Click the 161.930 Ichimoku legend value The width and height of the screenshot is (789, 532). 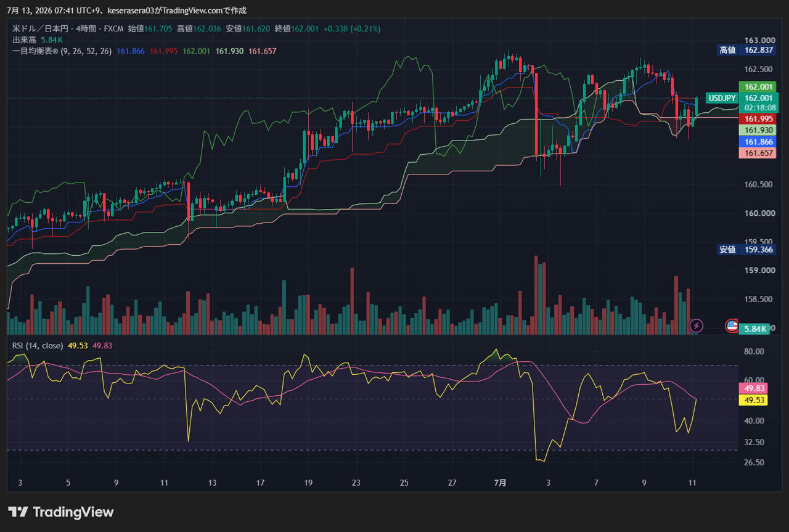tap(230, 51)
